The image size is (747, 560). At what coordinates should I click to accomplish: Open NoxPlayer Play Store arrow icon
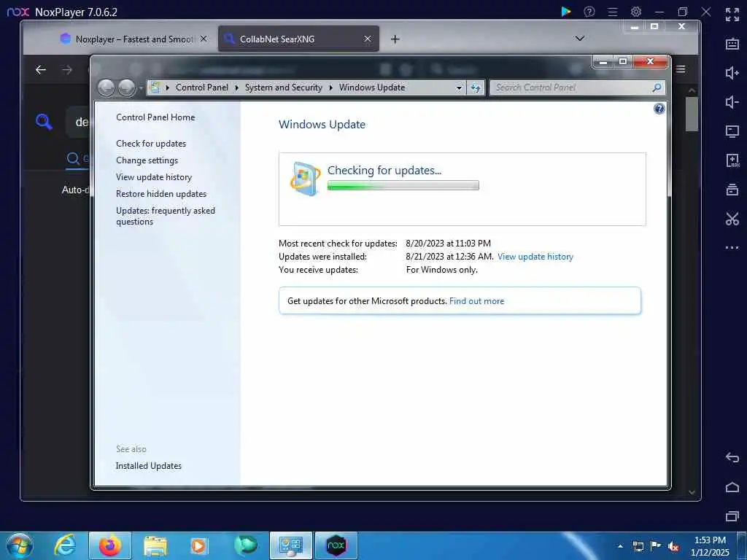coord(566,12)
